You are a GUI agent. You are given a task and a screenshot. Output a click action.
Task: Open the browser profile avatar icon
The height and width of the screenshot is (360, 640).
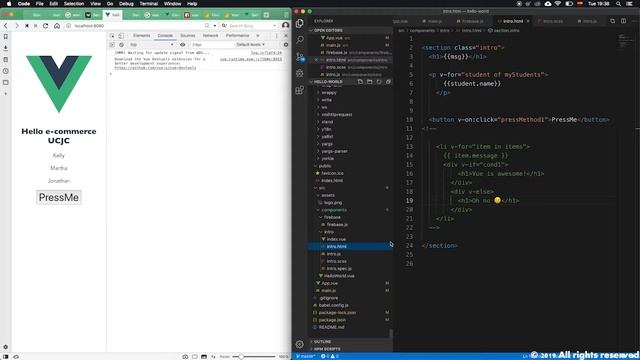(285, 25)
